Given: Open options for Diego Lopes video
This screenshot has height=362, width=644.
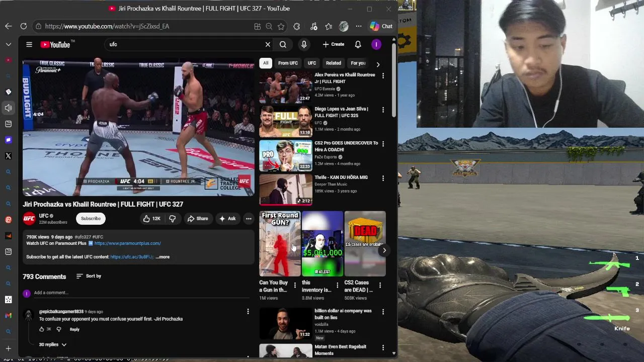Looking at the screenshot, I should pyautogui.click(x=383, y=110).
